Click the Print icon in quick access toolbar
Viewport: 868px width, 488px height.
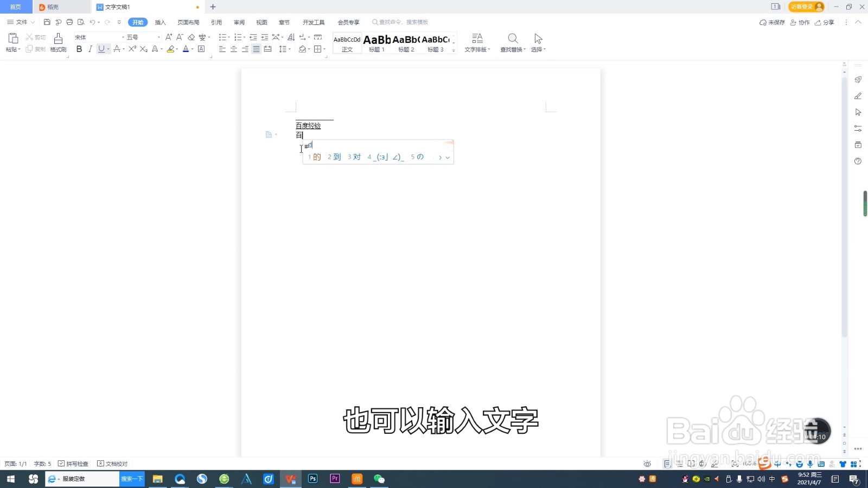[69, 22]
